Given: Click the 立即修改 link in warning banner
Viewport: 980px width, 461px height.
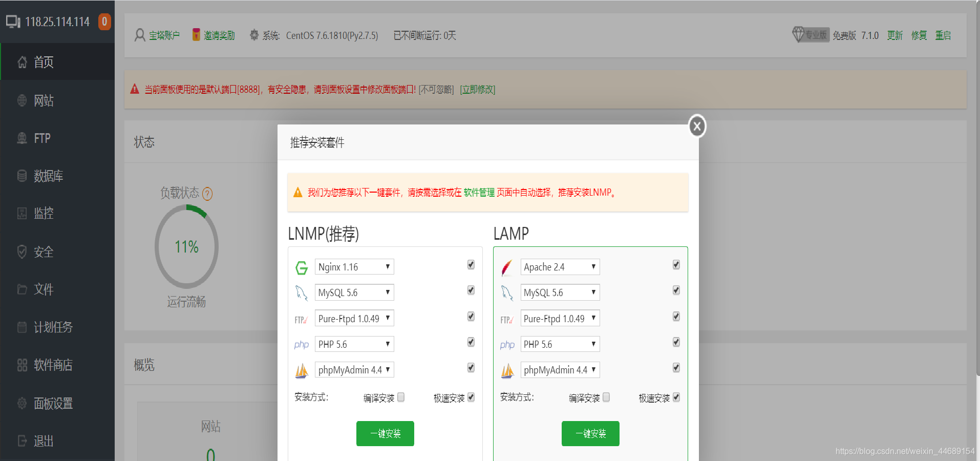Looking at the screenshot, I should pyautogui.click(x=478, y=90).
